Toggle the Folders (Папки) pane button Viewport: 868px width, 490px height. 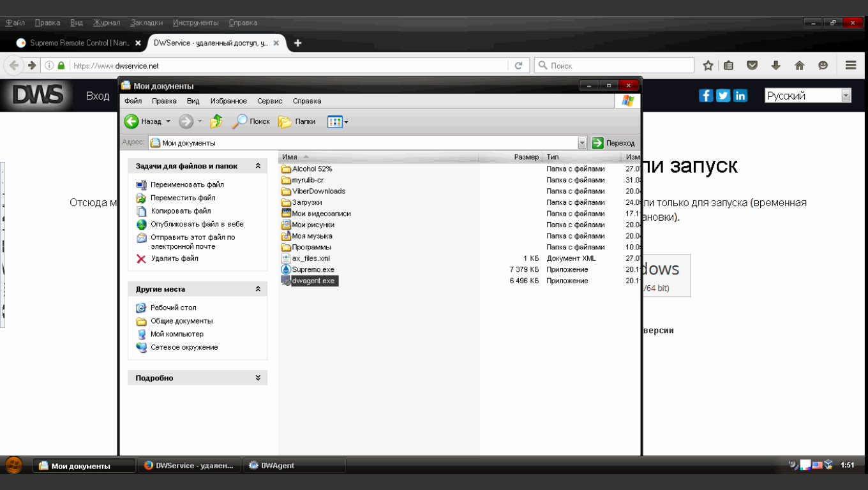click(x=297, y=121)
